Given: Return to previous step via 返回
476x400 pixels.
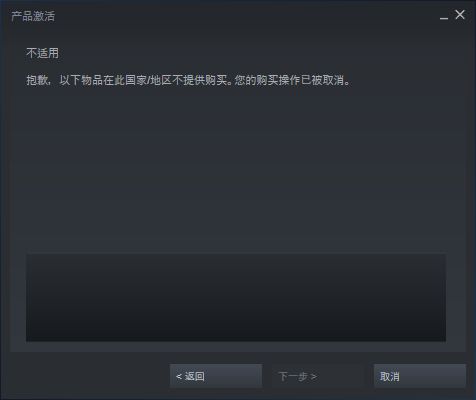Looking at the screenshot, I should click(216, 376).
